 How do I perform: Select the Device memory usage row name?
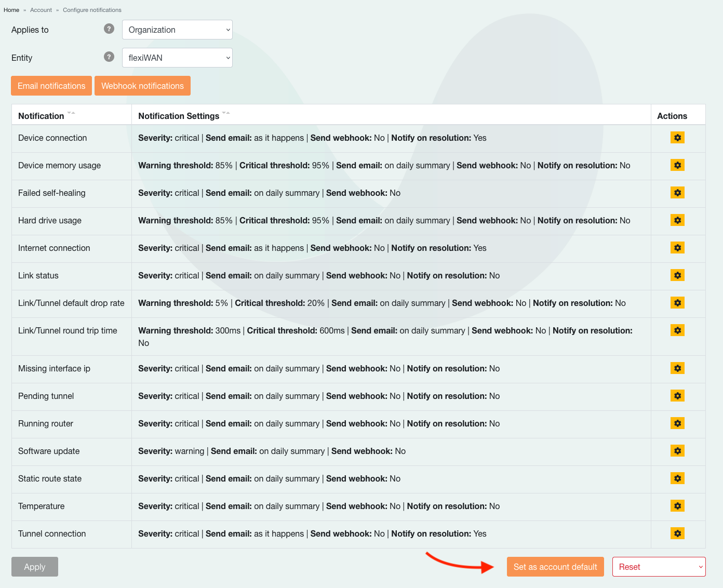point(59,165)
